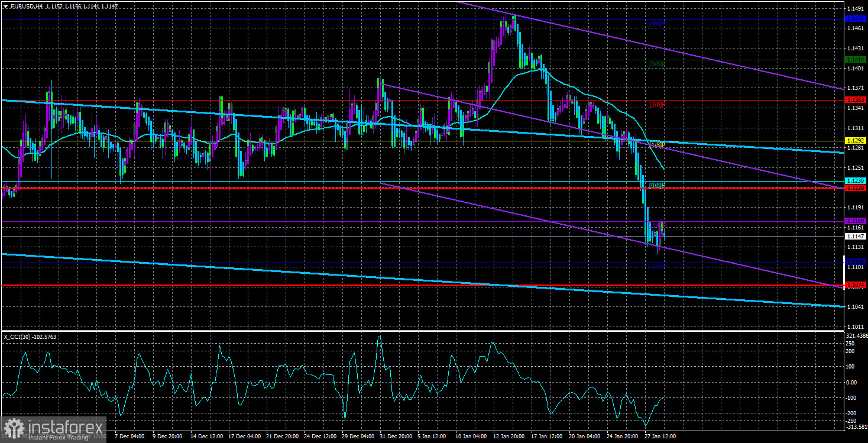Click the 321.4386 CCI scale maximum value
This screenshot has width=868, height=443.
point(856,335)
